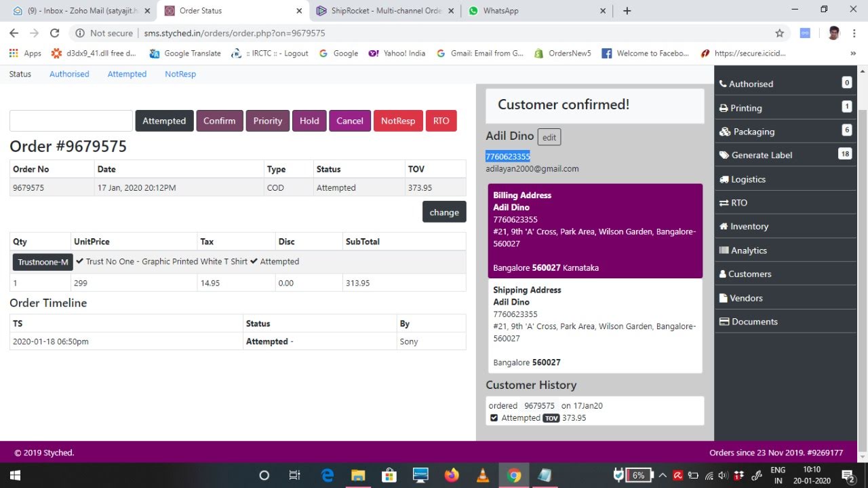This screenshot has height=488, width=868.
Task: Click the edit button beside Adil Dino
Action: (549, 137)
